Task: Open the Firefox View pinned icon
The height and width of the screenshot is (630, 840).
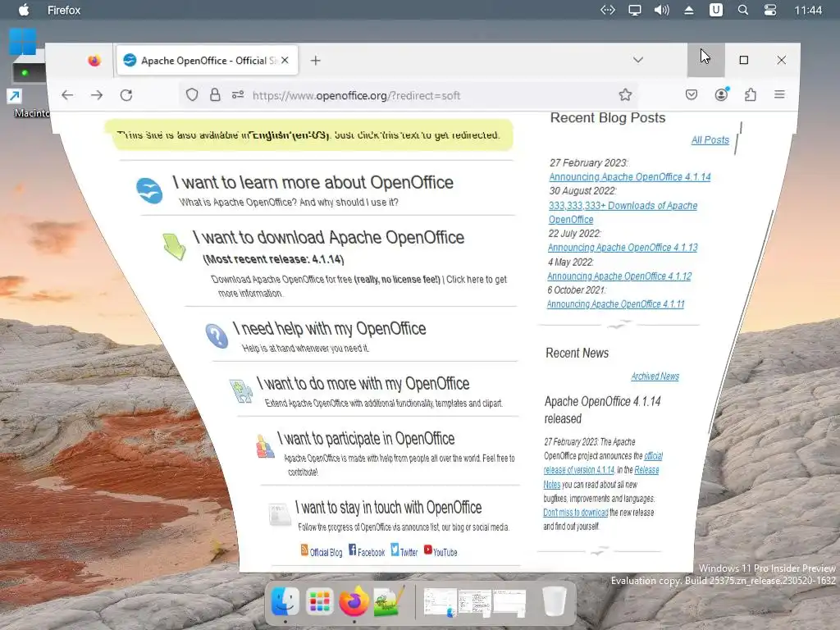Action: (x=94, y=61)
